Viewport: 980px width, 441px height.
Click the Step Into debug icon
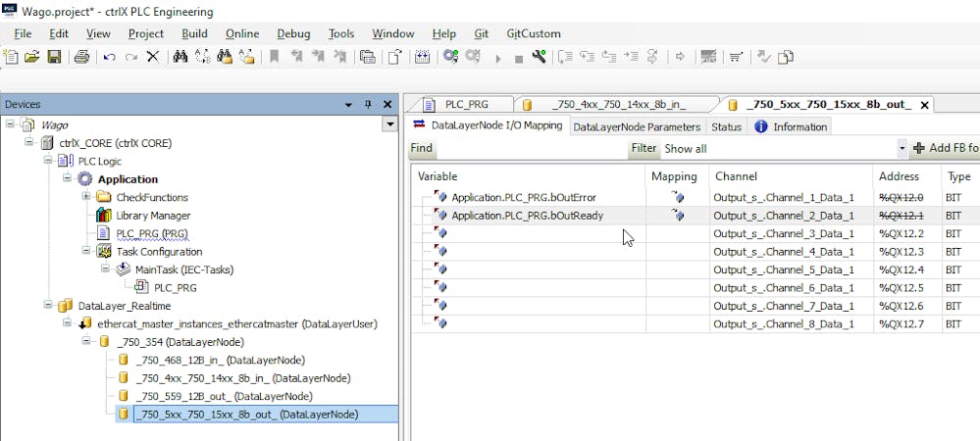coord(587,57)
